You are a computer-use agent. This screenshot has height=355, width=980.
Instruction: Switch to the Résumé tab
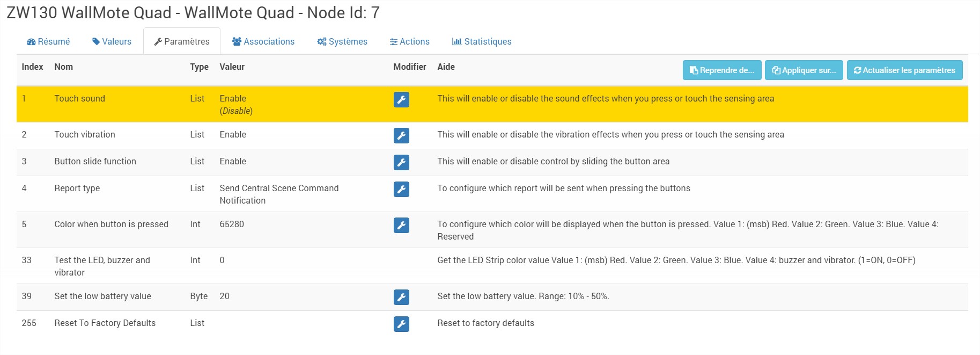click(x=48, y=41)
